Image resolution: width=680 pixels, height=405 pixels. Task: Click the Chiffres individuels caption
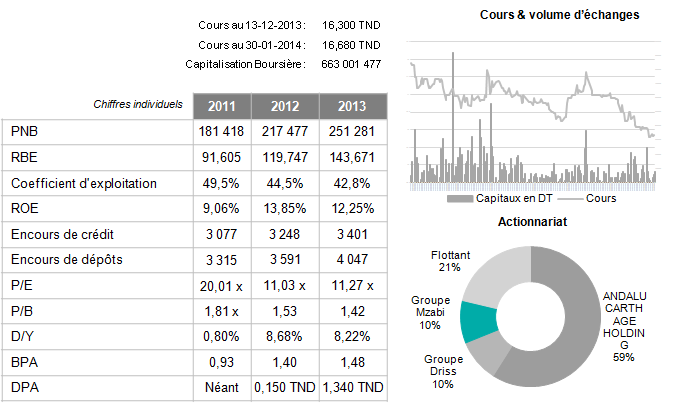tap(138, 104)
